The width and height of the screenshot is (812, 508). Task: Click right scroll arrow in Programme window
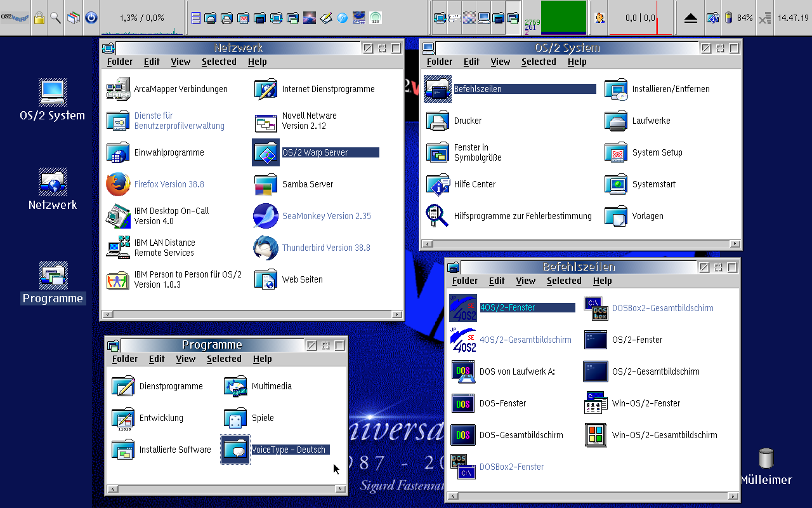pos(341,489)
